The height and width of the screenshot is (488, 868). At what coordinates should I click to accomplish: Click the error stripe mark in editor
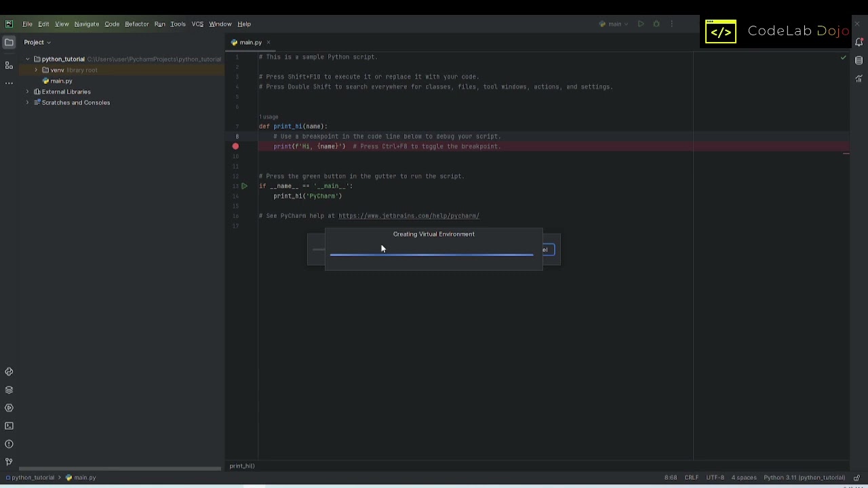point(846,154)
